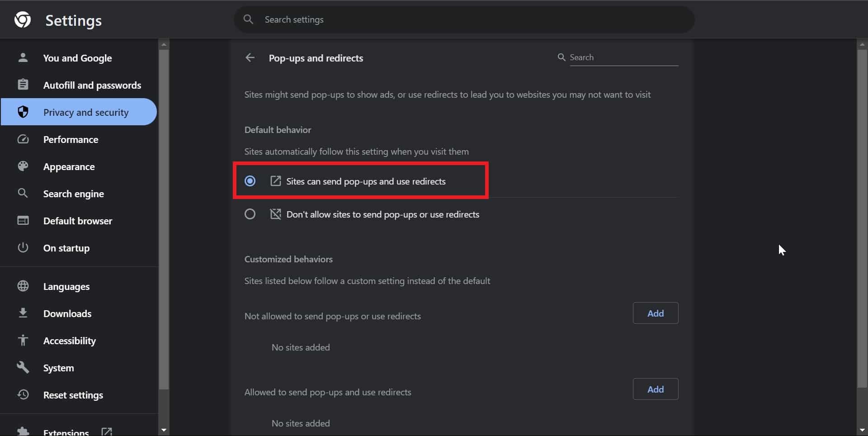Add a site to the Not allowed list
Viewport: 868px width, 436px height.
coord(655,313)
